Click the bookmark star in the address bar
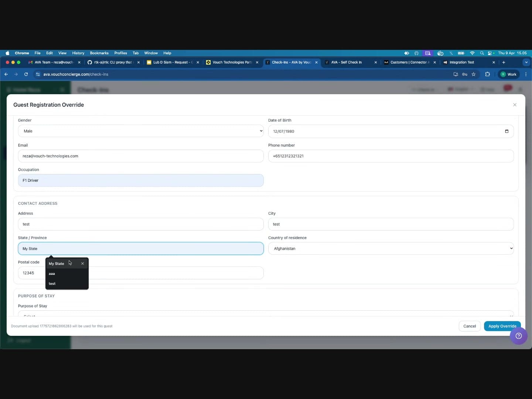 (474, 74)
